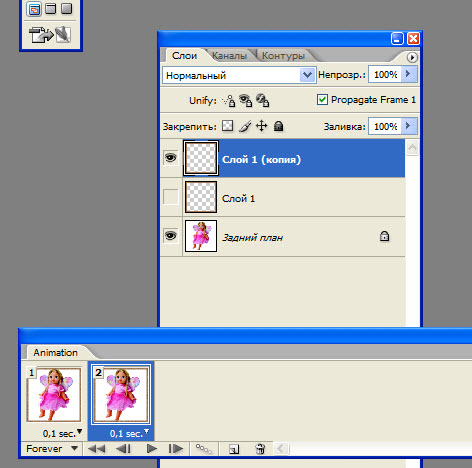This screenshot has height=468, width=472.
Task: Open blending mode Нормальный dropdown
Action: tap(307, 75)
